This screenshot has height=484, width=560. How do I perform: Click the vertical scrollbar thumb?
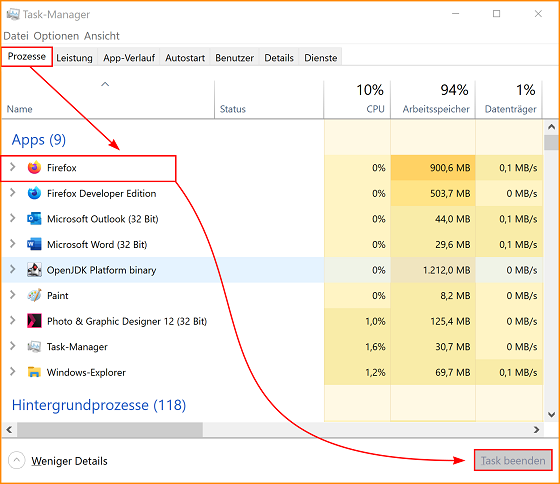tap(551, 143)
